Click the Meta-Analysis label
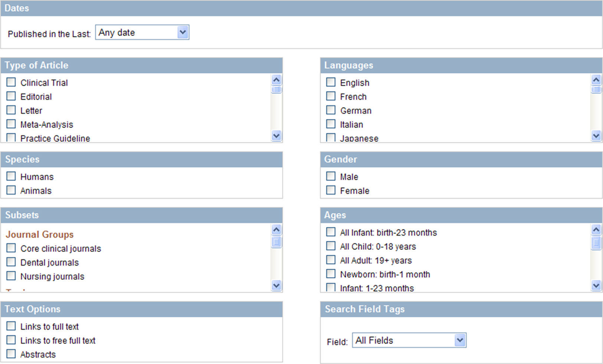Image resolution: width=603 pixels, height=364 pixels. (x=47, y=125)
